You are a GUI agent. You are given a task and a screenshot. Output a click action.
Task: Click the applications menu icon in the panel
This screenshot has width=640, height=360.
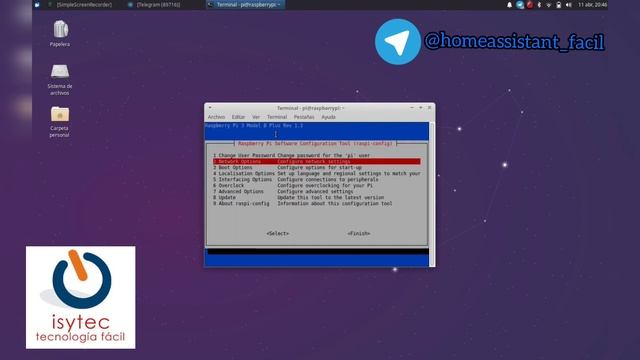(37, 4)
